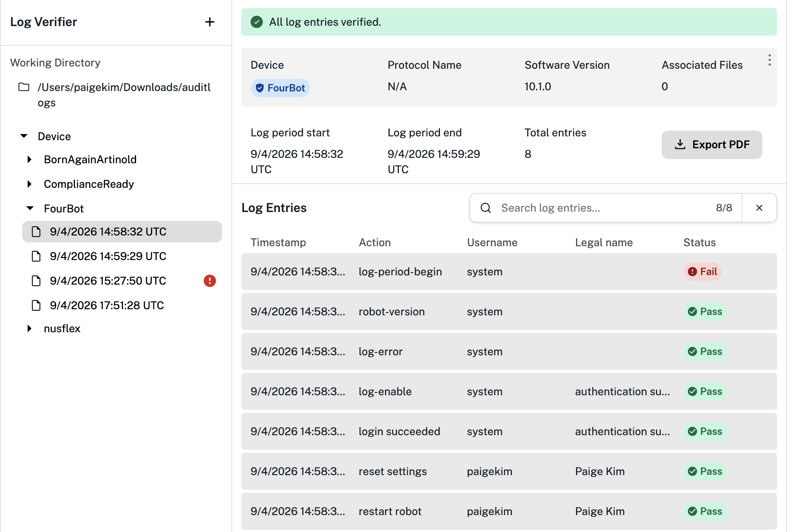Screen dimensions: 787x532
Task: Click paigekim username in restart robot row
Action: coord(490,511)
